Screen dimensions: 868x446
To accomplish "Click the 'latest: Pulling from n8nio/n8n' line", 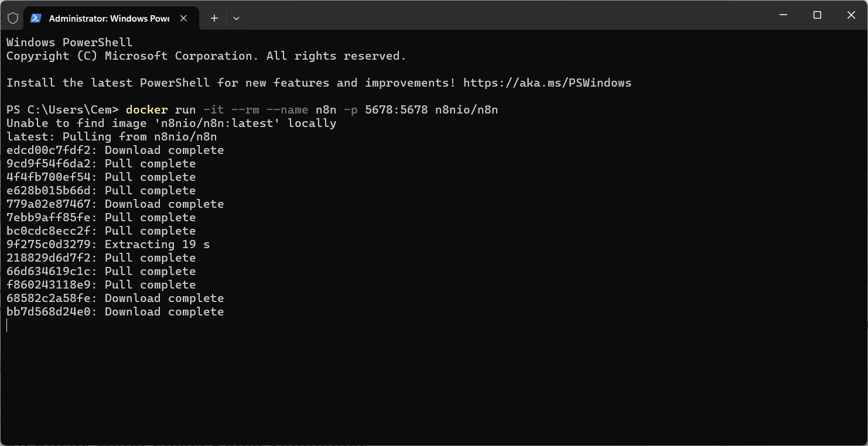I will coord(111,136).
